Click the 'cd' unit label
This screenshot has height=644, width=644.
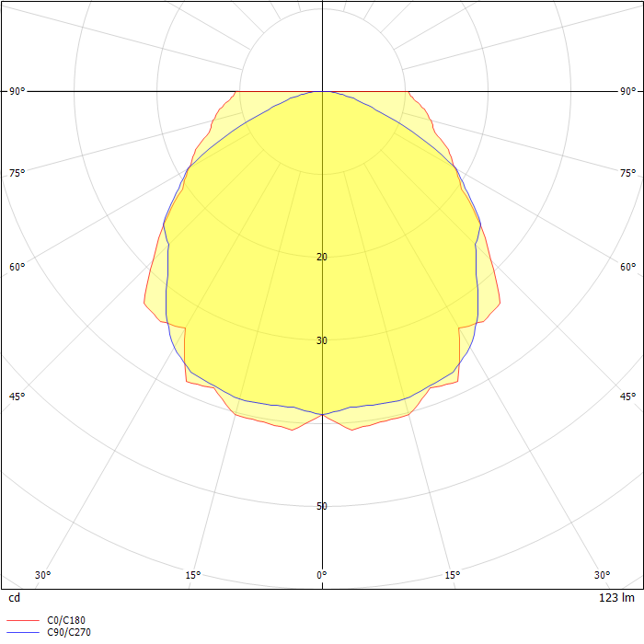pyautogui.click(x=15, y=598)
